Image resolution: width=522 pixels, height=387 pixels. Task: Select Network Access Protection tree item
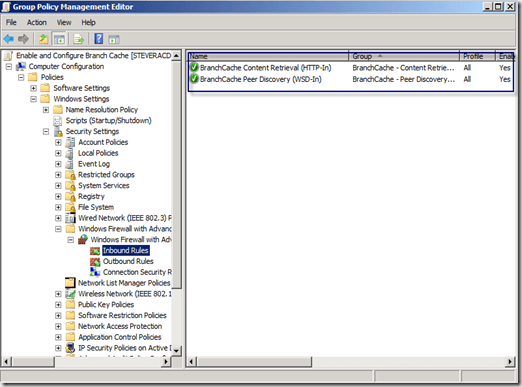(x=120, y=326)
